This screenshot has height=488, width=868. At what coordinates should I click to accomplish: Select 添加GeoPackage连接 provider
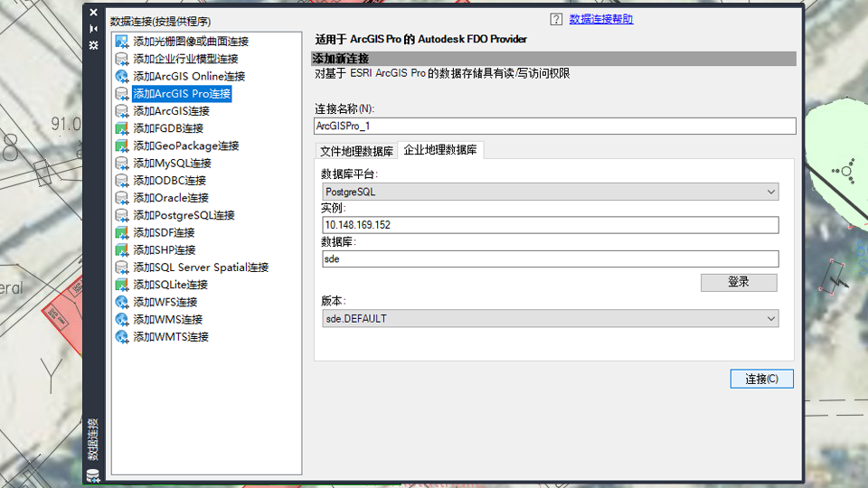pos(186,145)
